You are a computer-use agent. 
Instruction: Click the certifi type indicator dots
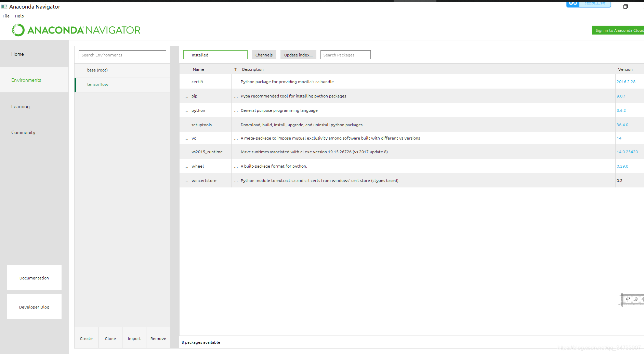236,82
